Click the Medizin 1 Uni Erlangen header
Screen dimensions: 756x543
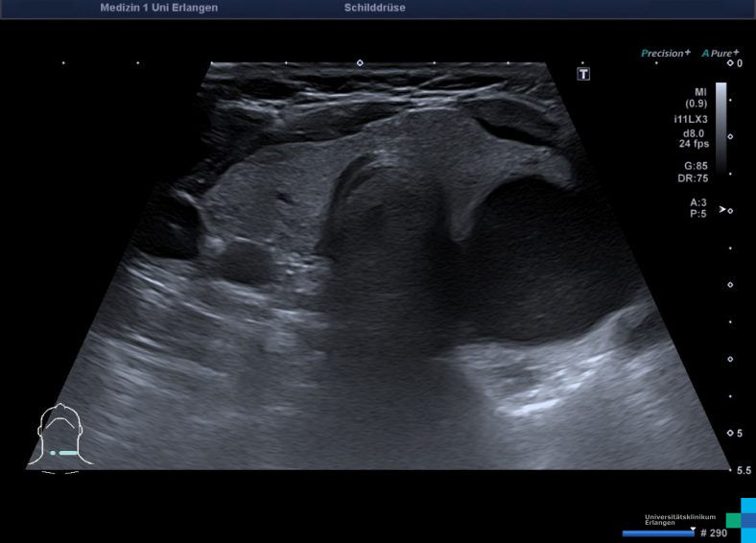[158, 8]
